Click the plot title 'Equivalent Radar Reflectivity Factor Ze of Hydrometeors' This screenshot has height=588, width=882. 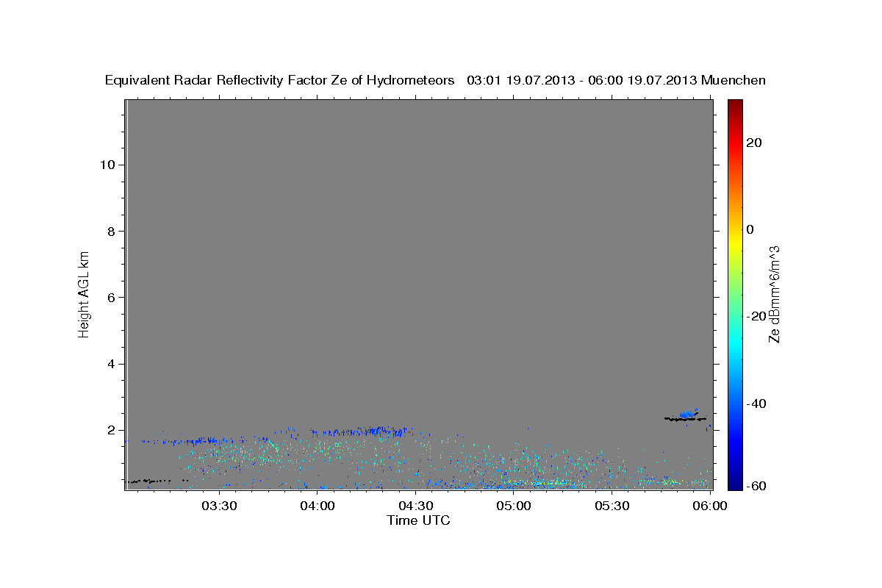[x=280, y=80]
